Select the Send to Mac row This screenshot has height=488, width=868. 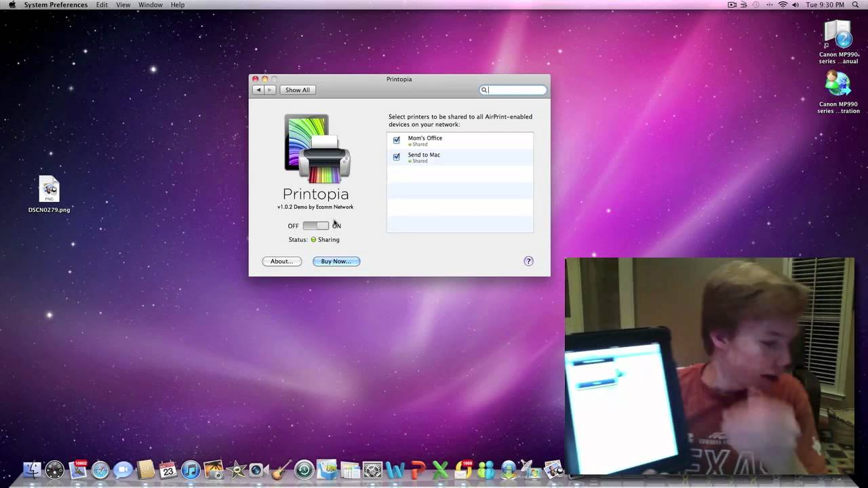coord(460,157)
